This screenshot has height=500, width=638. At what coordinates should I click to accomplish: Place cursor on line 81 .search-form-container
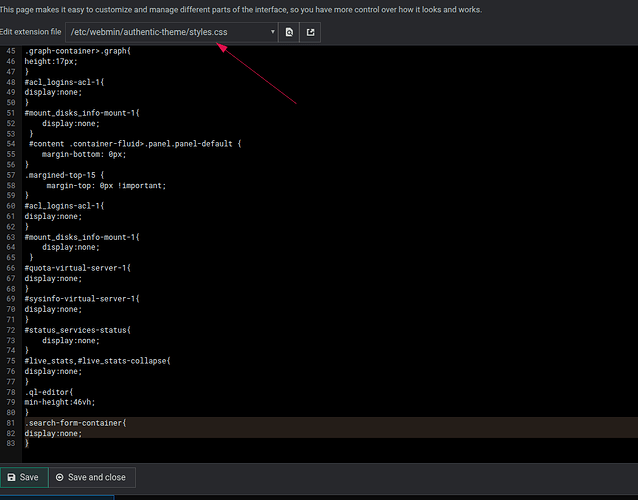(x=76, y=423)
